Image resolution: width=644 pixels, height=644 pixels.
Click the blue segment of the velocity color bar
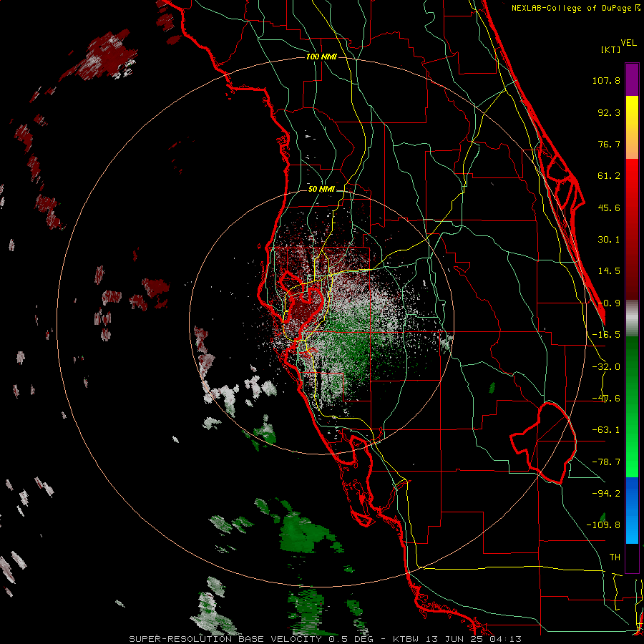[632, 510]
